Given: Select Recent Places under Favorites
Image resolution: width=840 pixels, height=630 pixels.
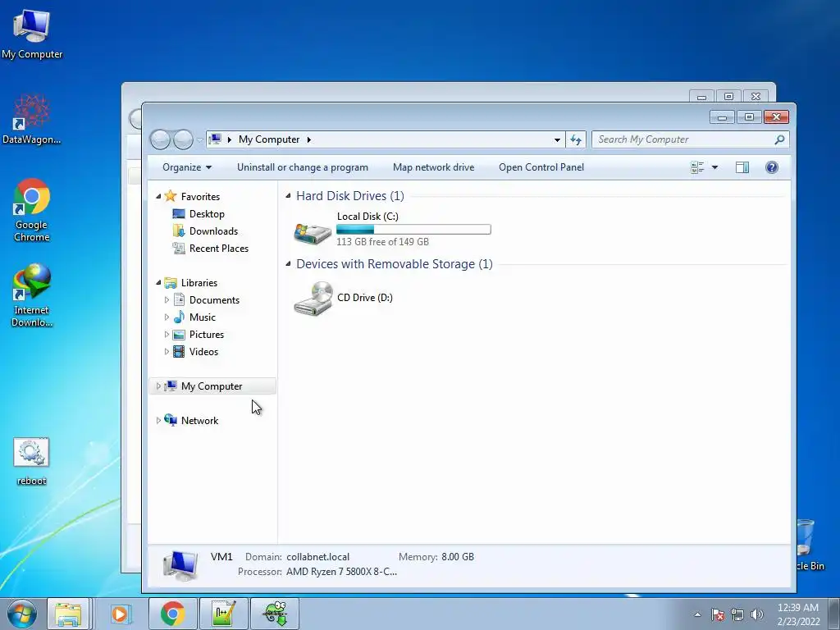Looking at the screenshot, I should pos(218,248).
